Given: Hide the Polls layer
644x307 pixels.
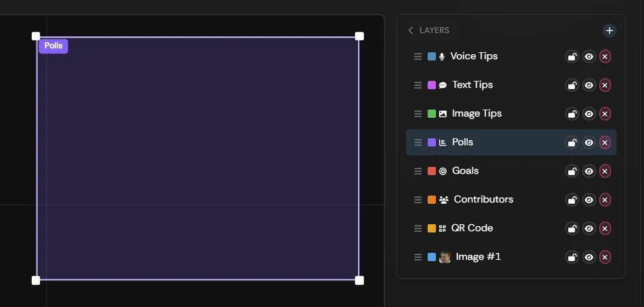Looking at the screenshot, I should pos(589,143).
